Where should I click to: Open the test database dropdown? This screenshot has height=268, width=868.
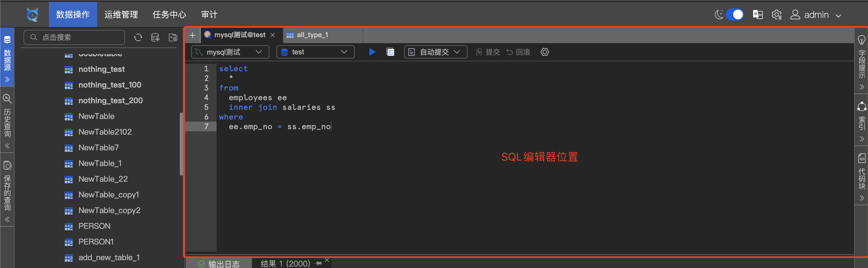[x=315, y=52]
